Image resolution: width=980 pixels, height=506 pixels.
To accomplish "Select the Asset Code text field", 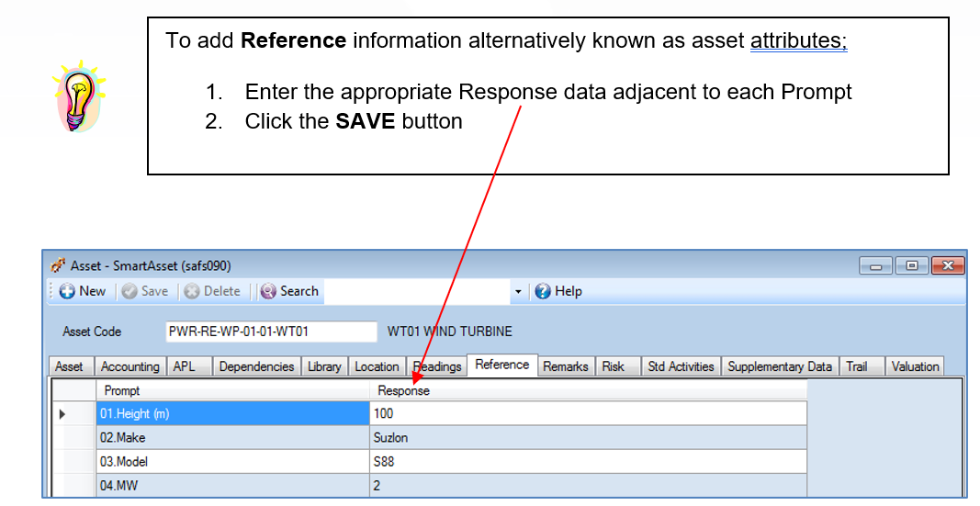I will pyautogui.click(x=271, y=332).
